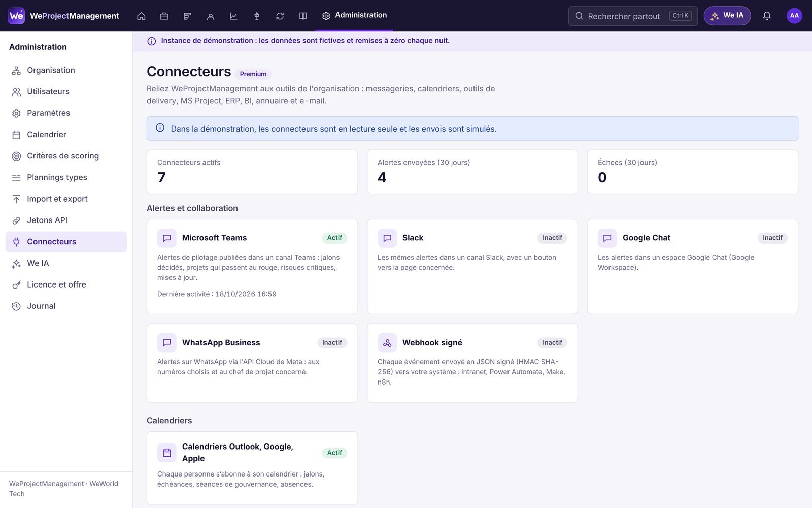Click the Alertes envoyées (30 jours) card

[472, 172]
